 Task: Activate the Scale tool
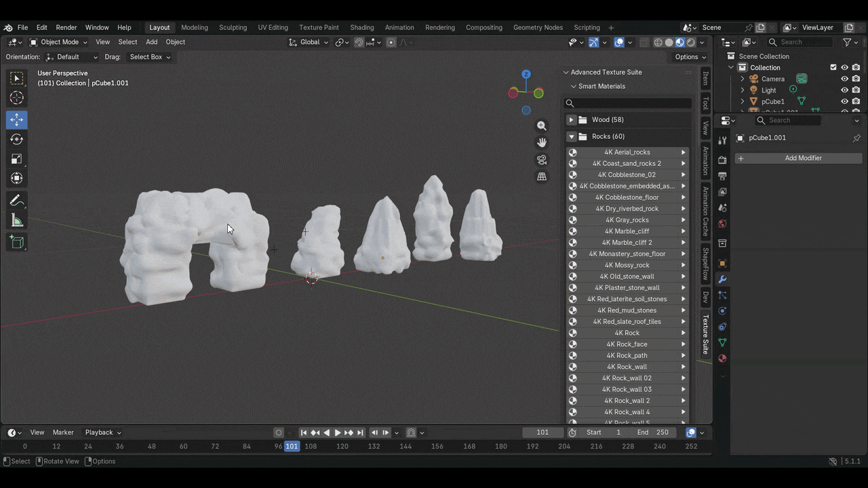tap(17, 159)
